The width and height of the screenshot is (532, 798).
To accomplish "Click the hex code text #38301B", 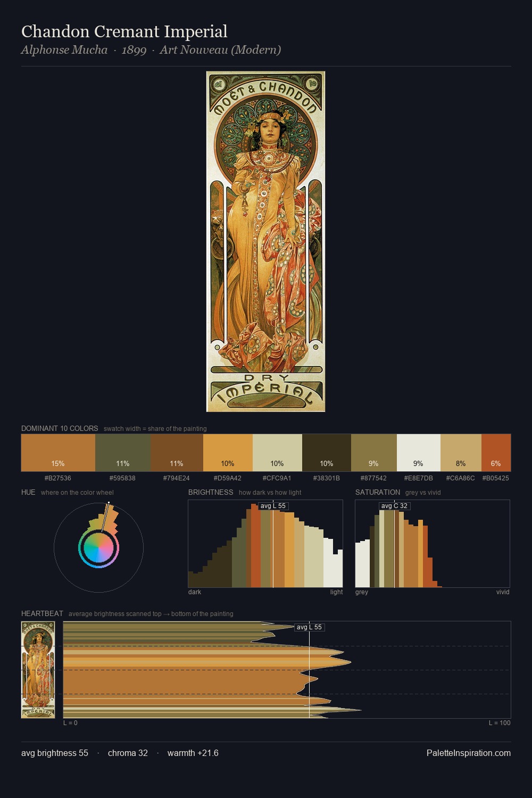I will click(327, 478).
